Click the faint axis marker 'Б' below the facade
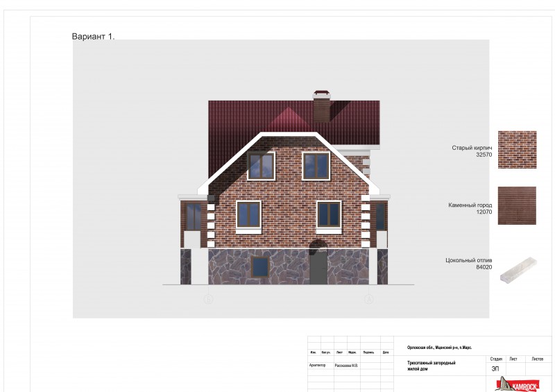 tap(208, 300)
